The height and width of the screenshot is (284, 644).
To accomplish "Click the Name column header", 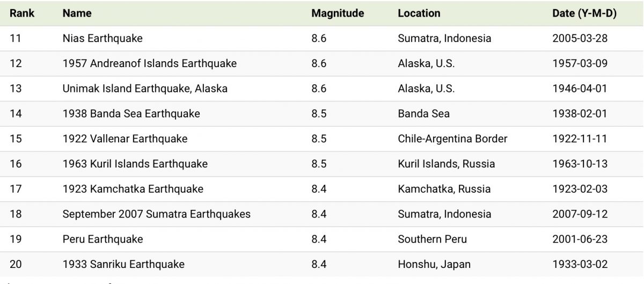I will (77, 13).
